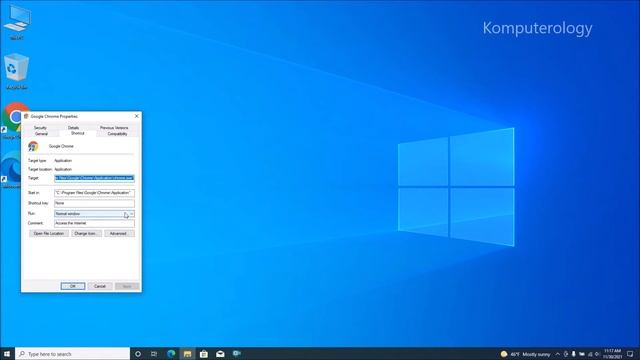Open the Meet/camera app icon on taskbar

pos(236,354)
